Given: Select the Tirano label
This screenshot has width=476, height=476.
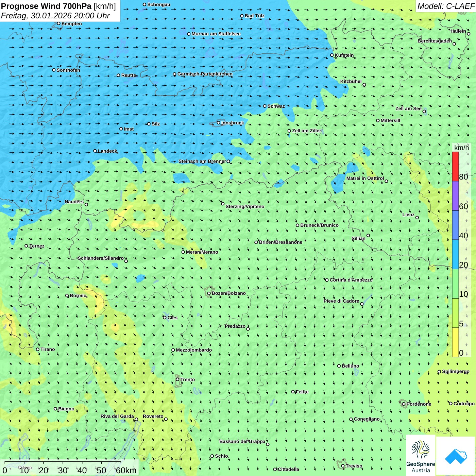Looking at the screenshot, I should click(48, 349).
